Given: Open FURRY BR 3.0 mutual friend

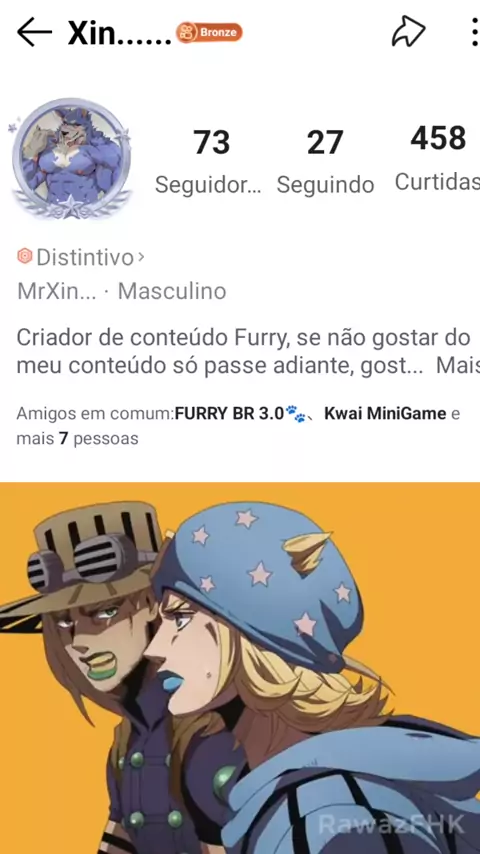Looking at the screenshot, I should pyautogui.click(x=229, y=414).
